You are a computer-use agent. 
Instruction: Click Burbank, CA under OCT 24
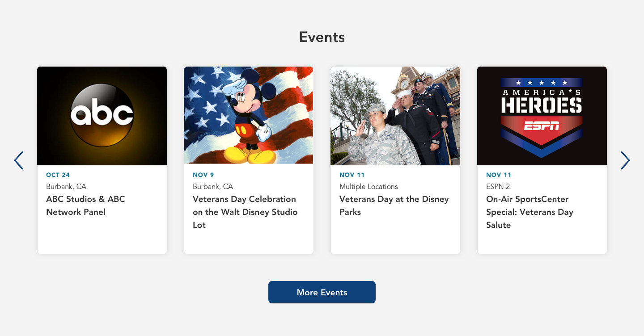[x=66, y=186]
